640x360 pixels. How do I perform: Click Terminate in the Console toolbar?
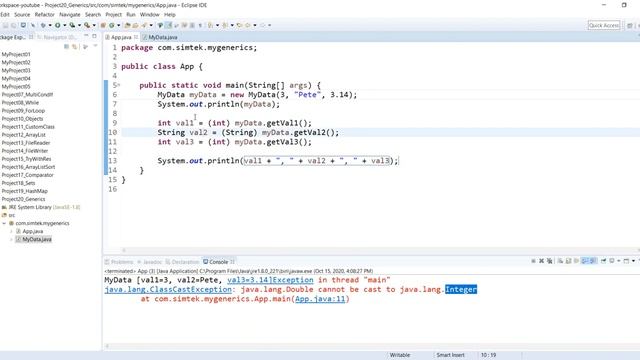click(x=533, y=261)
